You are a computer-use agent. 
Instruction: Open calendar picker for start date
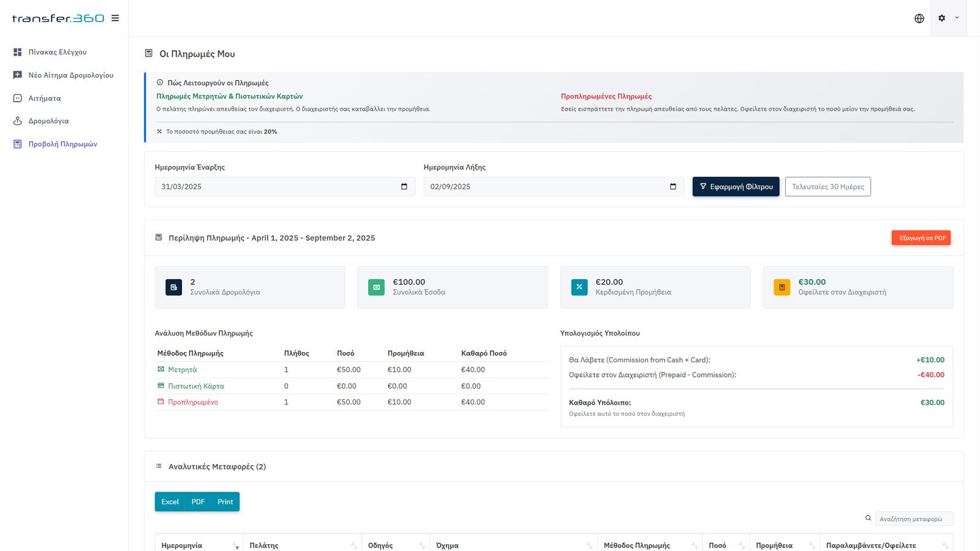point(404,187)
